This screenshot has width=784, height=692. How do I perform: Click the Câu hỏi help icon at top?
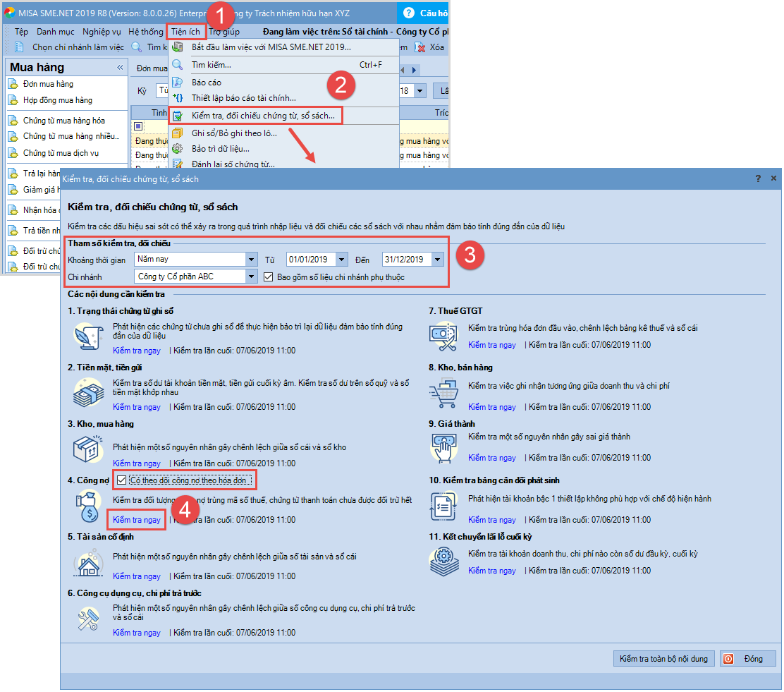(408, 13)
